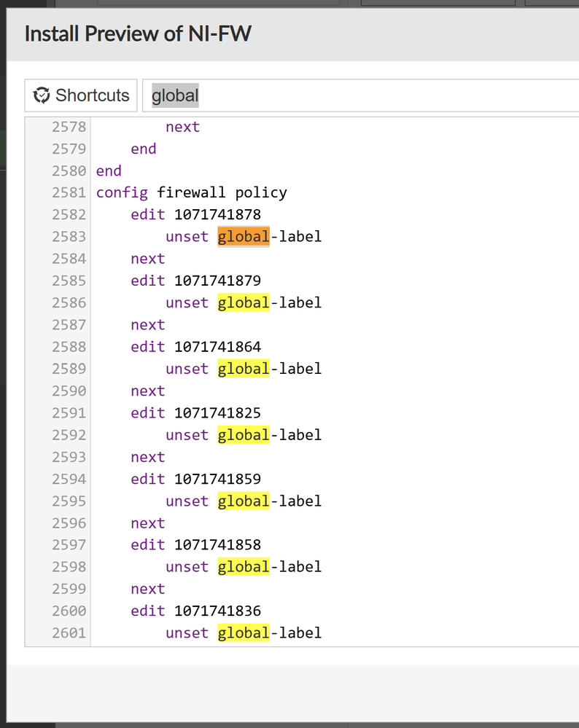Screen dimensions: 579x728
Task: Click the "config firewall policy" line
Action: tap(191, 192)
